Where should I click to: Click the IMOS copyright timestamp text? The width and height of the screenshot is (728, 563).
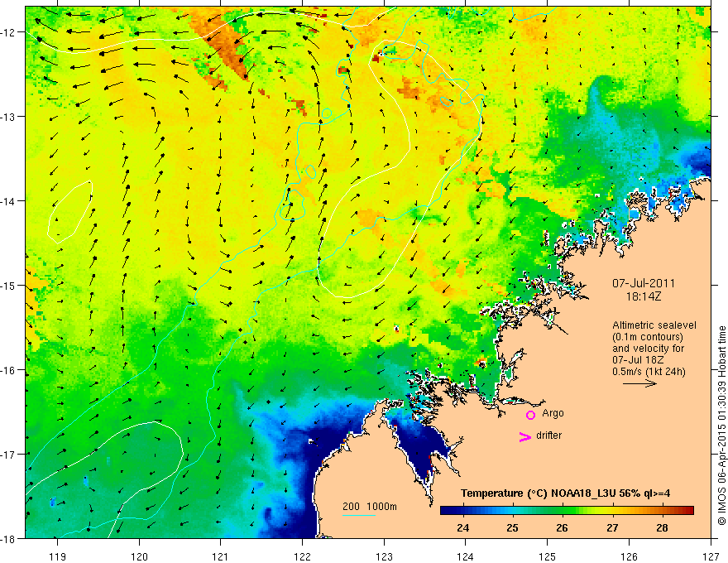[721, 426]
